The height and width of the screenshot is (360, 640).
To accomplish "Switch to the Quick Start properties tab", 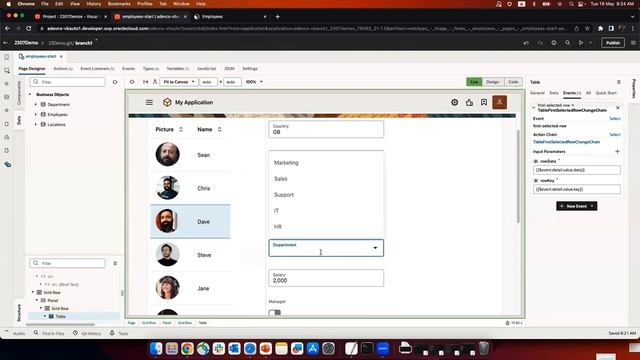I will (606, 93).
